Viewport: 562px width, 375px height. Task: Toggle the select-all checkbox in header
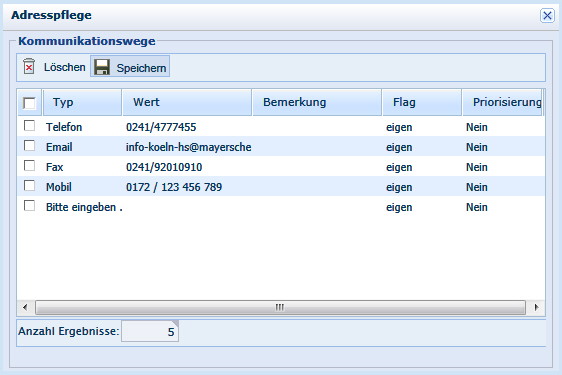tap(29, 103)
